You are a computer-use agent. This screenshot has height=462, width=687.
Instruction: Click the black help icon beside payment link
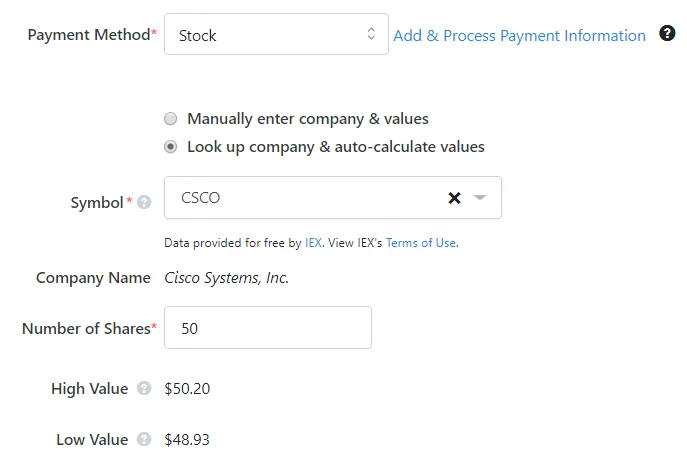667,33
